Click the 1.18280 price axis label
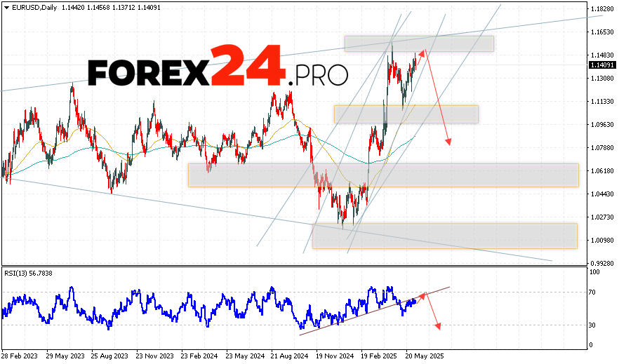The width and height of the screenshot is (619, 364). pyautogui.click(x=602, y=9)
